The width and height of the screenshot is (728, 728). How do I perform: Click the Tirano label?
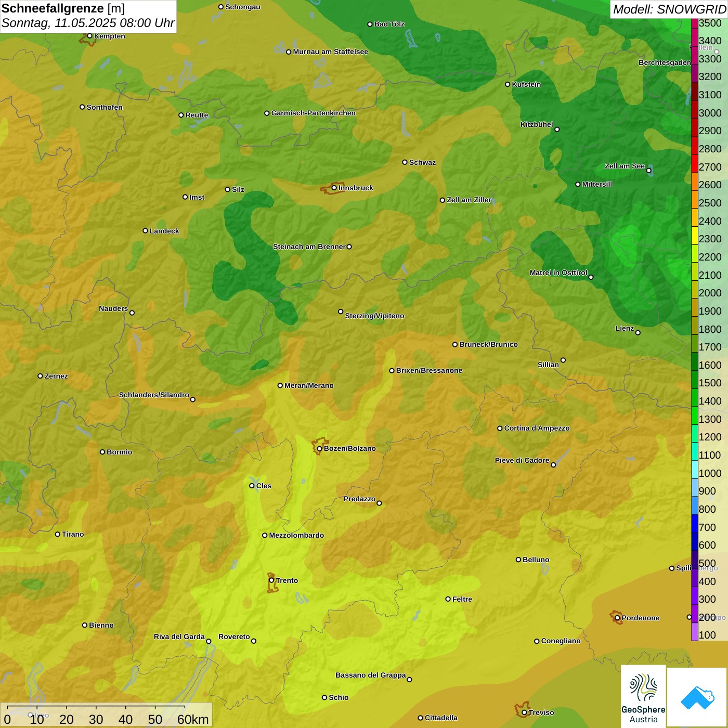point(73,534)
